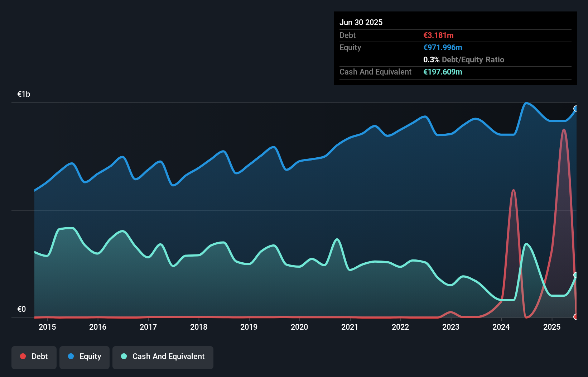Click the €3.181m debt value in tooltip
This screenshot has width=588, height=377.
tap(439, 35)
